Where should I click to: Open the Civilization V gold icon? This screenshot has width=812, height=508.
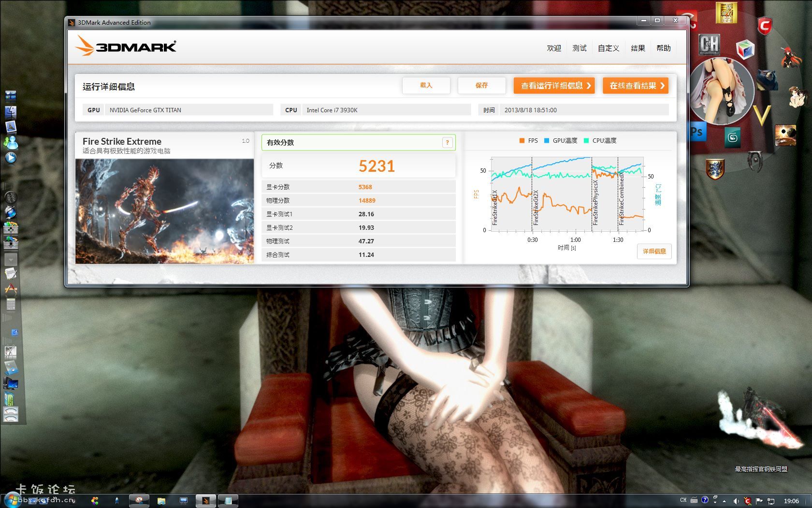[762, 116]
